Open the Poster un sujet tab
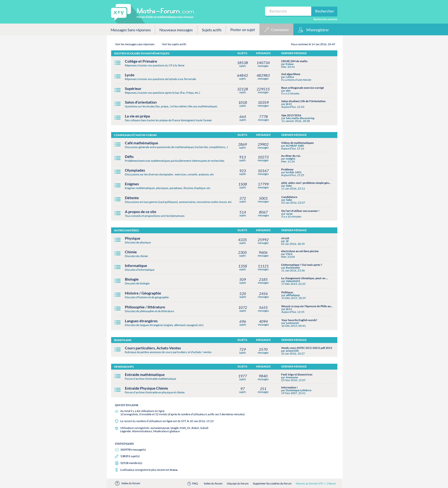This screenshot has height=488, width=448. 242,30
